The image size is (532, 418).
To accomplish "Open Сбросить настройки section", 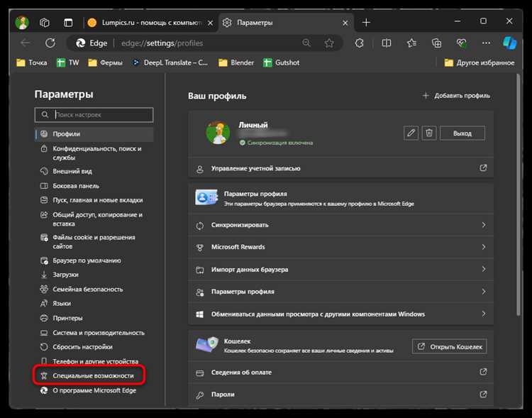I will (94, 347).
